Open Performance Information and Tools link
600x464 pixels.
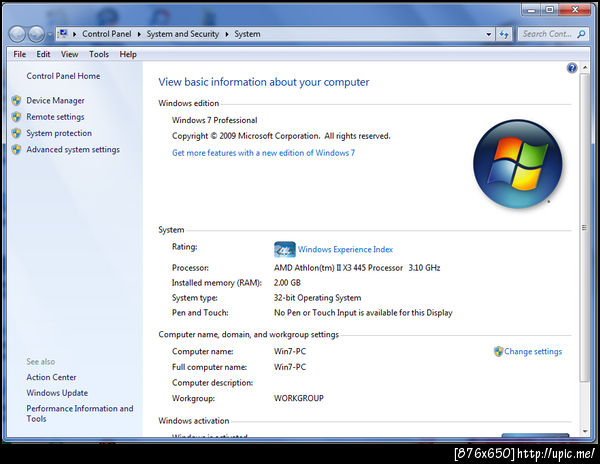pyautogui.click(x=80, y=414)
